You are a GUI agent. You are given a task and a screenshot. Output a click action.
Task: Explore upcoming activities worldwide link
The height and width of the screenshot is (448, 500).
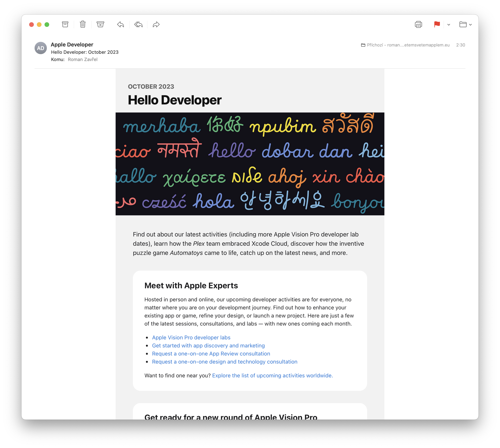272,375
